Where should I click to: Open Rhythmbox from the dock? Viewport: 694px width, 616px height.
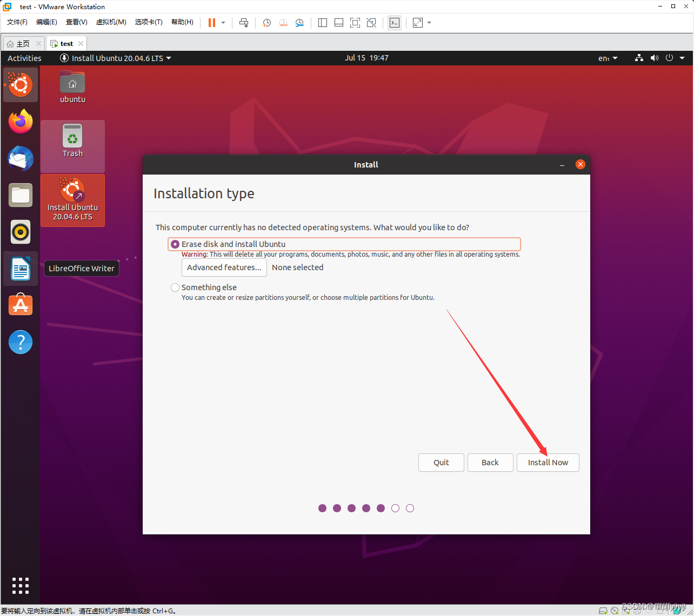[21, 232]
